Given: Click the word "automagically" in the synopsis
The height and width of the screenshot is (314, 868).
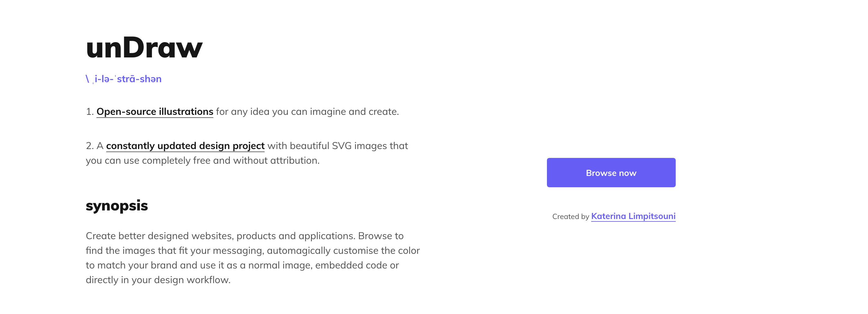Looking at the screenshot, I should point(298,250).
